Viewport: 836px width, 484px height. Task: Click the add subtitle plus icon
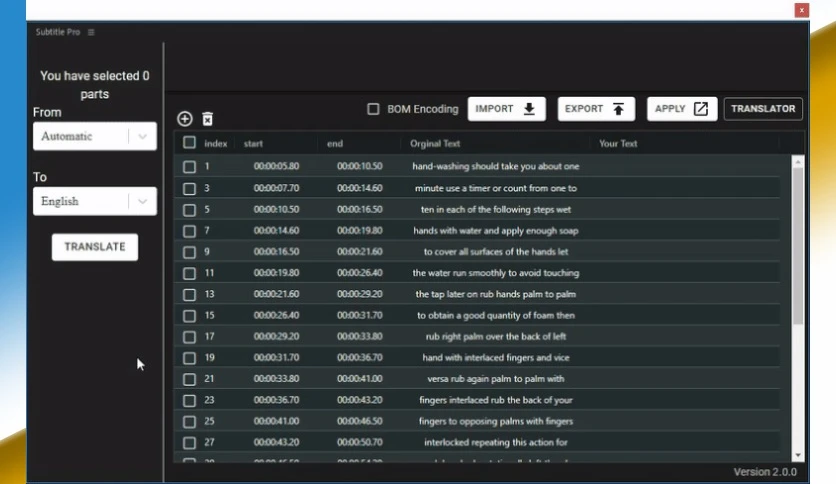coord(184,118)
